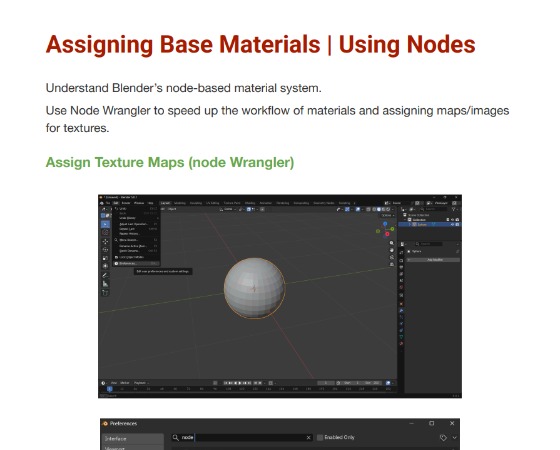Switch to wireframe viewport shading mode
Viewport: 560px width, 450px height.
pyautogui.click(x=375, y=209)
